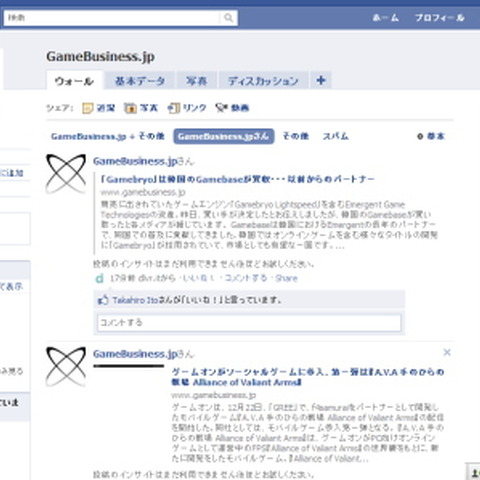The height and width of the screenshot is (480, 480).
Task: Click www.gamebusiness.jp under Gamebryo post
Action: coord(143,192)
